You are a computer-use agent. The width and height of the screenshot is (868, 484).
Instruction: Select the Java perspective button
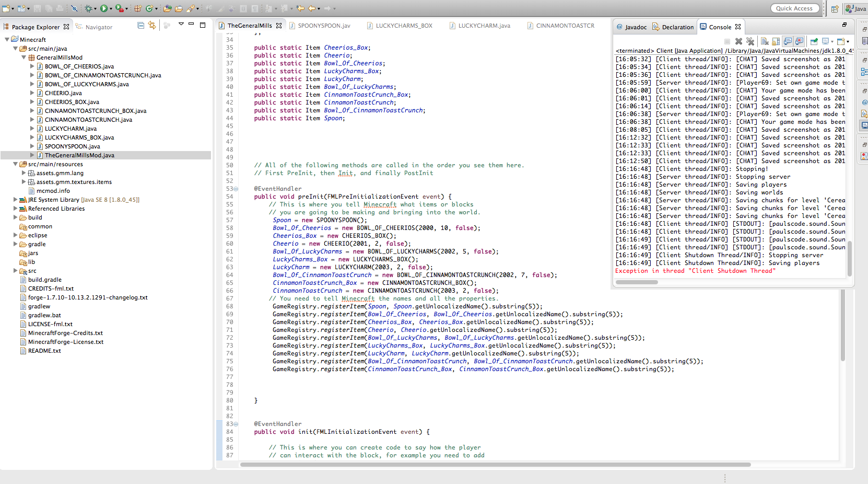tap(855, 8)
